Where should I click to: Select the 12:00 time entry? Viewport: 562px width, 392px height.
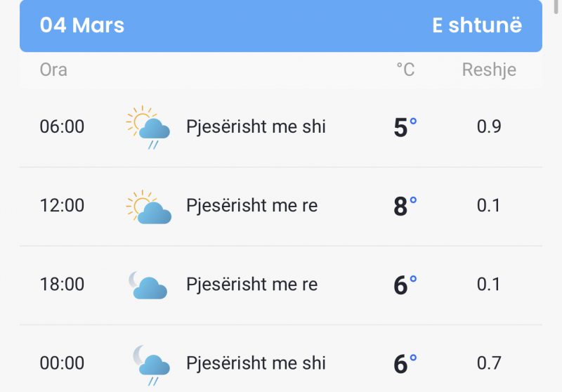pyautogui.click(x=62, y=205)
